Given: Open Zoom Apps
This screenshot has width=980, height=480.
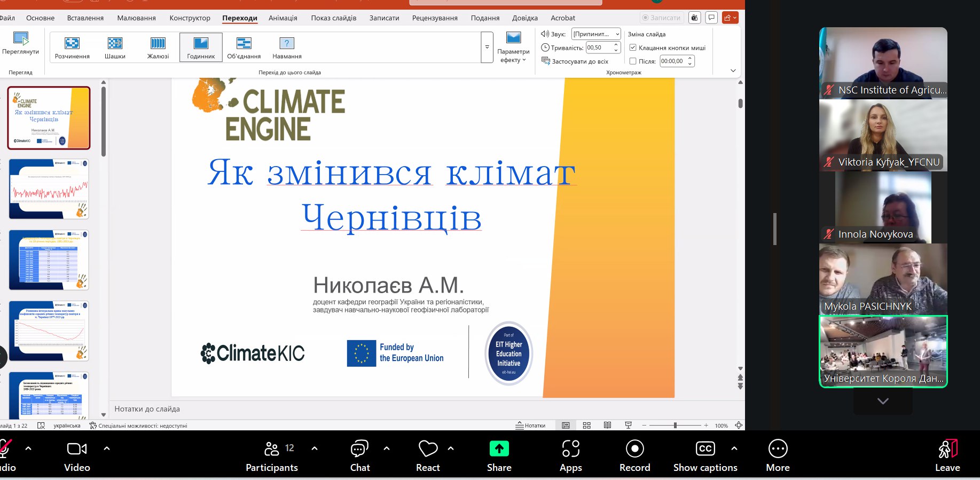Looking at the screenshot, I should tap(570, 457).
